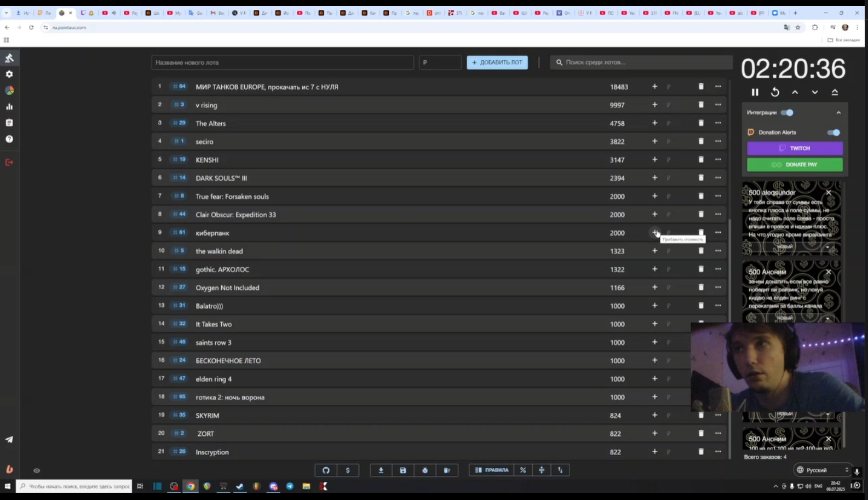868x500 pixels.
Task: Click the compact view icon in toolbar
Action: [542, 470]
